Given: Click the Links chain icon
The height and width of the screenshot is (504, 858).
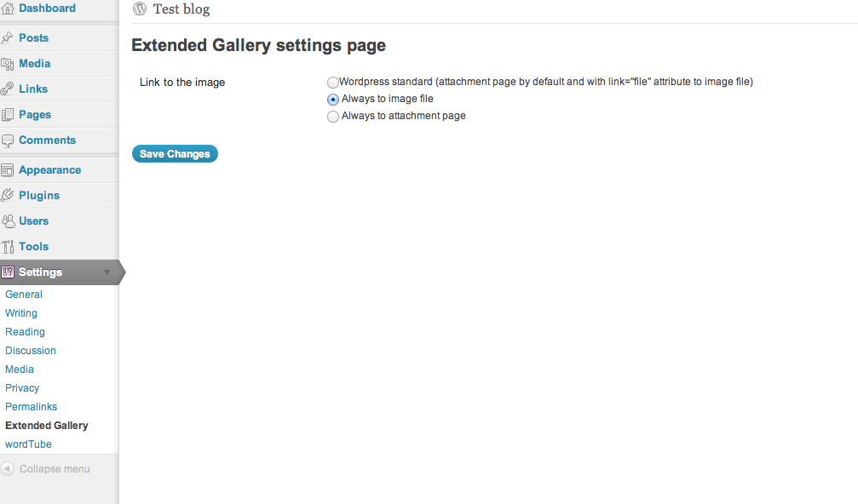Looking at the screenshot, I should 7,89.
